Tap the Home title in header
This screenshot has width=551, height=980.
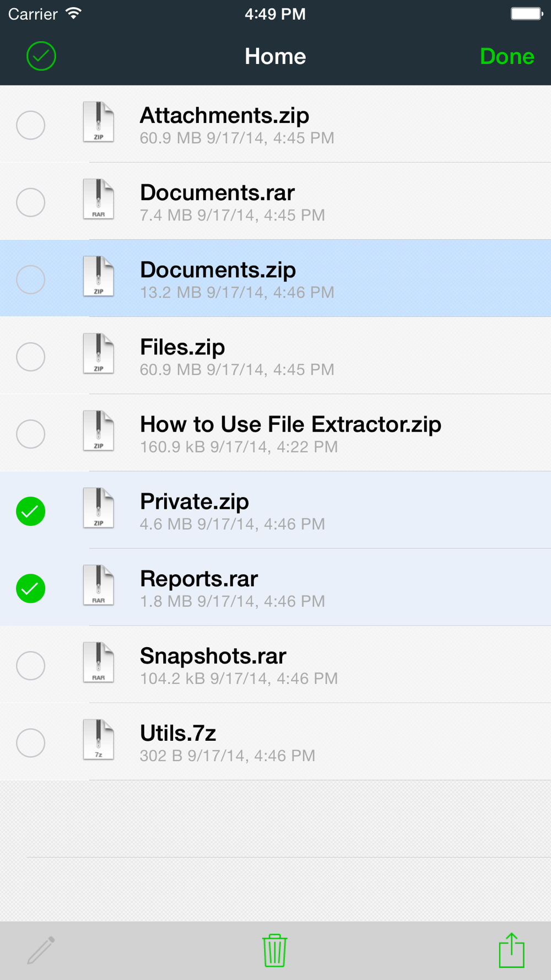point(275,56)
